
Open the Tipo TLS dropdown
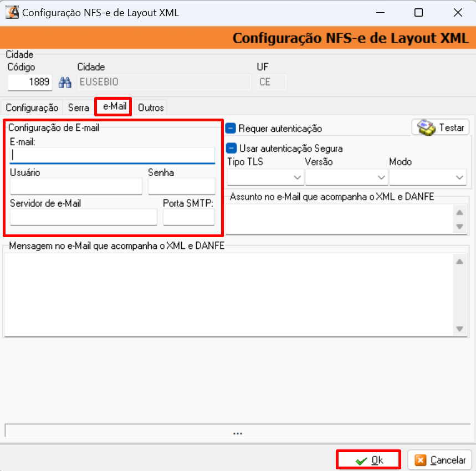[x=265, y=177]
